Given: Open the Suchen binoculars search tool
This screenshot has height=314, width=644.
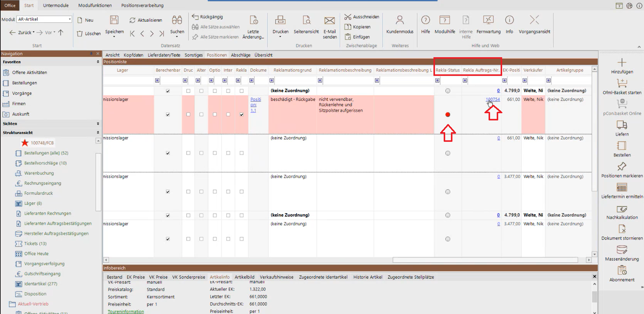Looking at the screenshot, I should (x=177, y=20).
